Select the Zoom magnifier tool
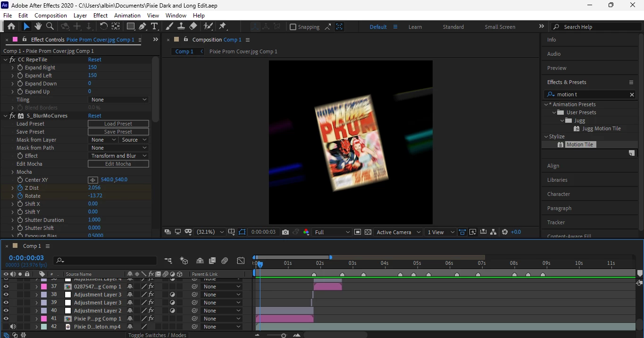644x338 pixels. 50,26
